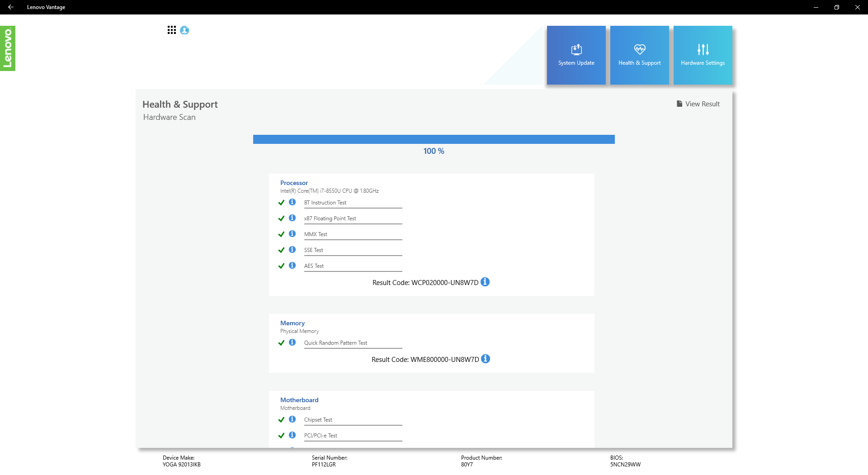Show info for AES Test
This screenshot has height=475, width=868.
click(292, 266)
